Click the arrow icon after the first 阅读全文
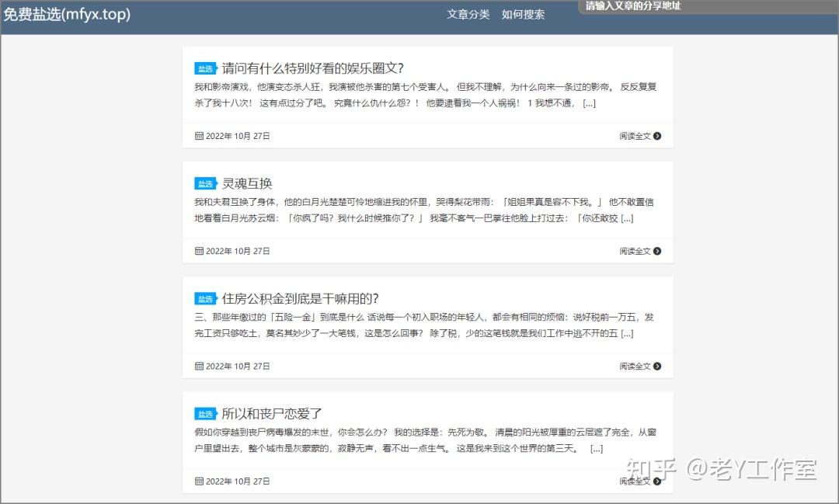The height and width of the screenshot is (504, 839). [x=657, y=136]
